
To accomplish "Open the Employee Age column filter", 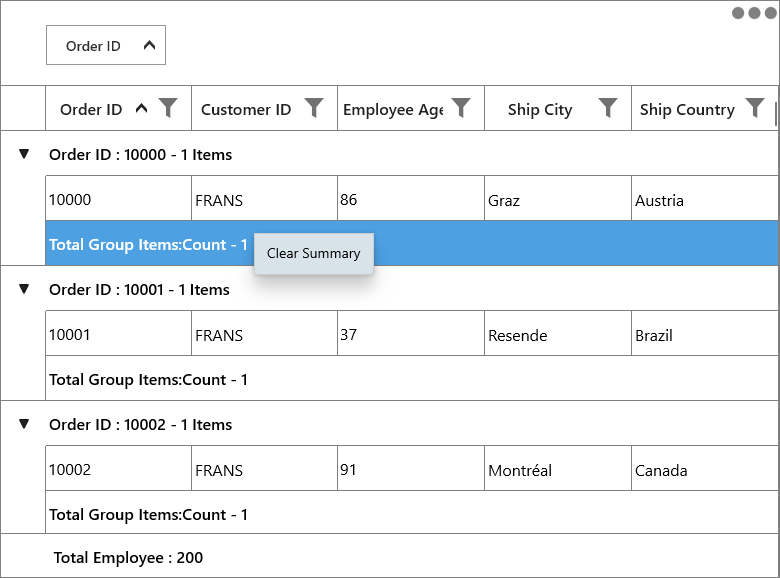I will (x=461, y=107).
